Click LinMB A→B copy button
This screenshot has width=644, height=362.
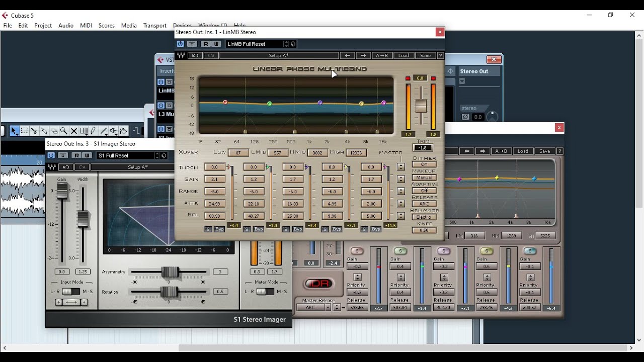pos(382,56)
